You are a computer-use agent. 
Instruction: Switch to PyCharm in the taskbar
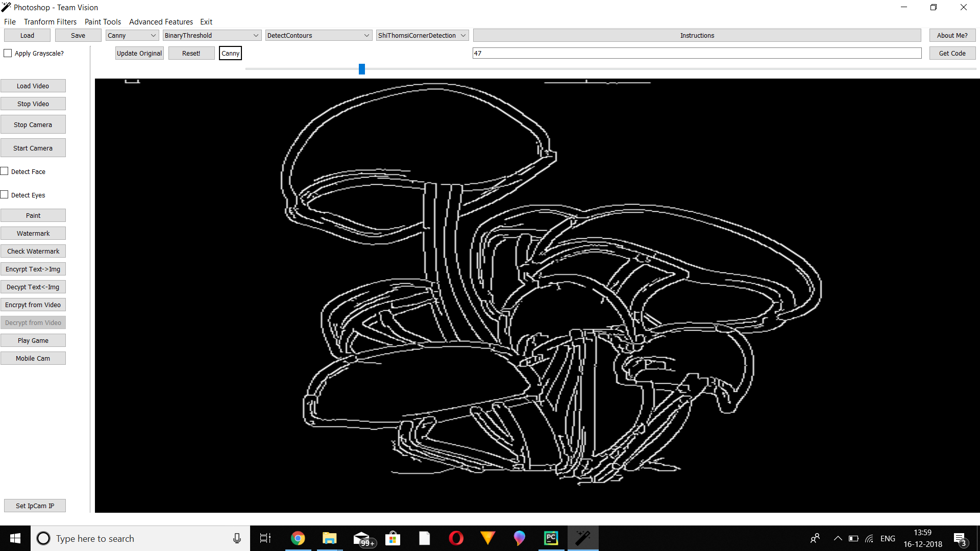pyautogui.click(x=551, y=538)
